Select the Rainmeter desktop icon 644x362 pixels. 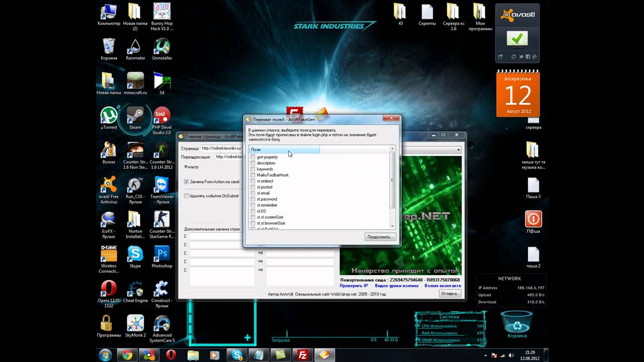coord(135,49)
